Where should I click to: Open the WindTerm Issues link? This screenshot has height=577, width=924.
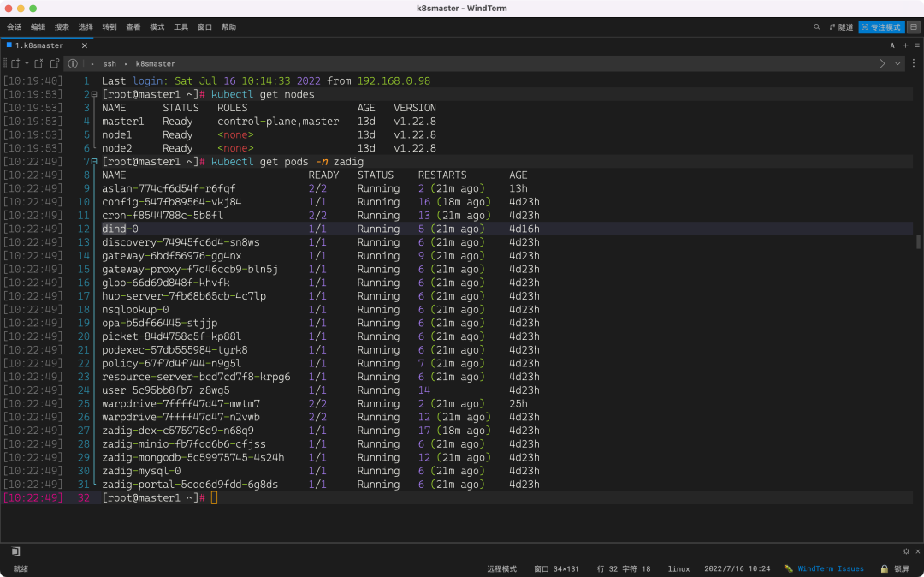(831, 568)
